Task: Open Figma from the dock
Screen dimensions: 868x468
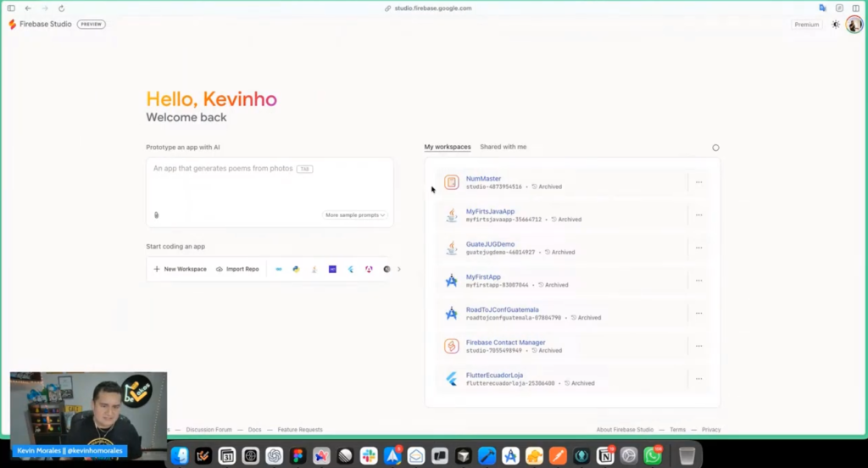Action: (298, 456)
